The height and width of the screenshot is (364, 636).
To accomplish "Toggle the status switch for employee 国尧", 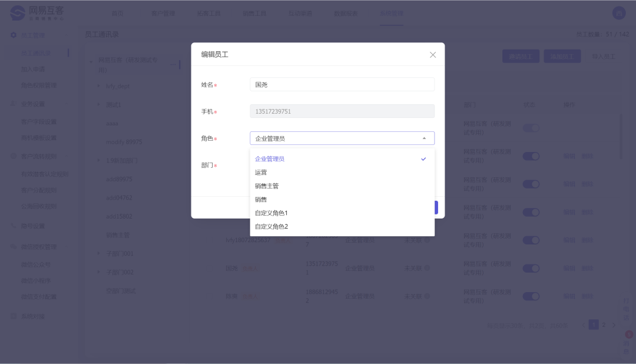I will pos(531,268).
